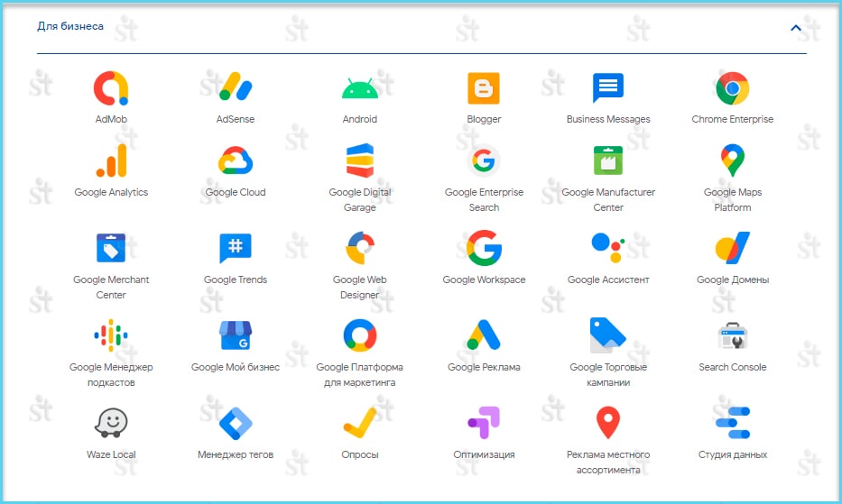This screenshot has height=504, width=842.
Task: Open the Search Console toolbox icon
Action: [733, 335]
